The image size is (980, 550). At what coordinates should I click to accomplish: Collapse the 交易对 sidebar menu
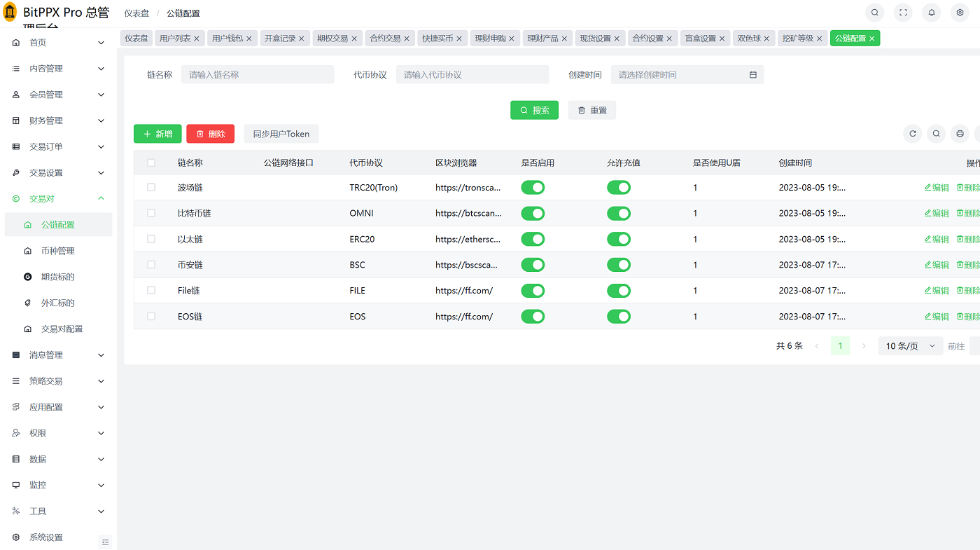pyautogui.click(x=58, y=198)
